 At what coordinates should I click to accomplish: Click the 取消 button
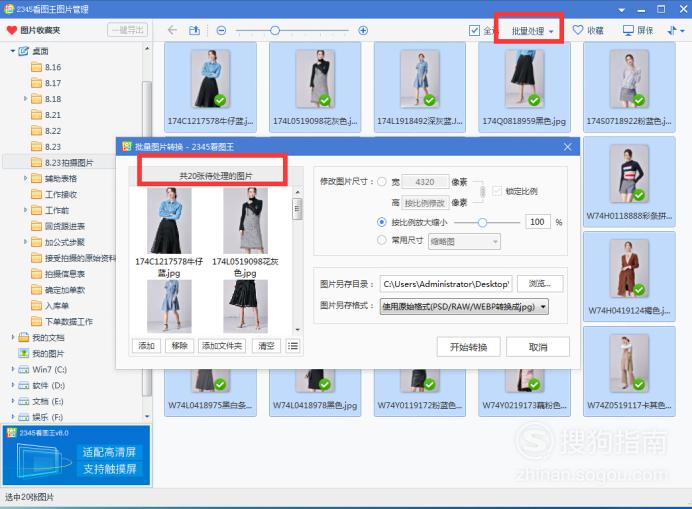[x=538, y=347]
